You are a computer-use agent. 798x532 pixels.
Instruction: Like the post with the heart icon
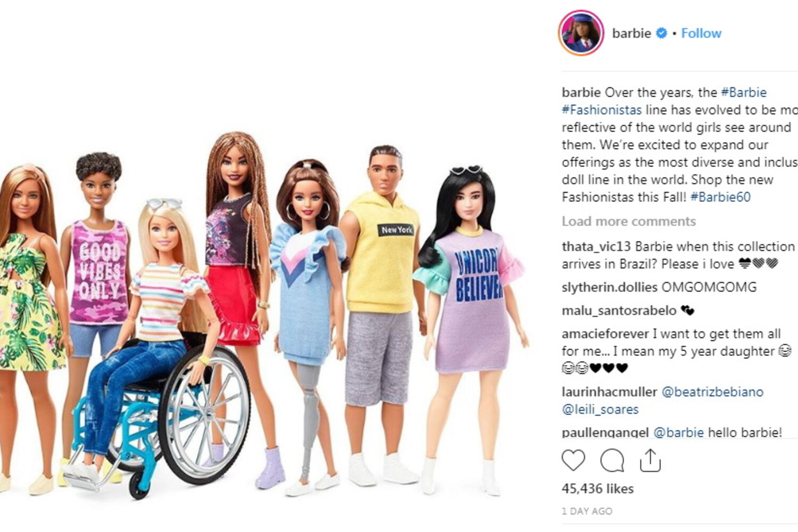pos(573,460)
